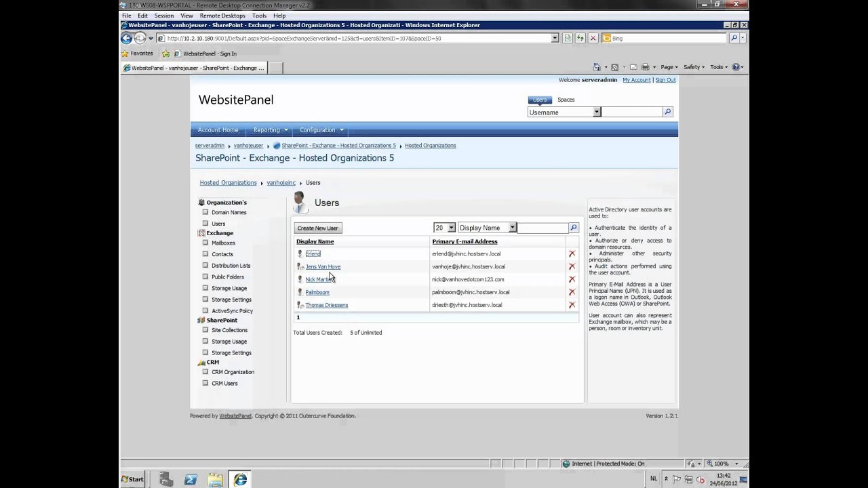Open CRM Organization in sidebar
The width and height of the screenshot is (868, 488).
(x=233, y=372)
